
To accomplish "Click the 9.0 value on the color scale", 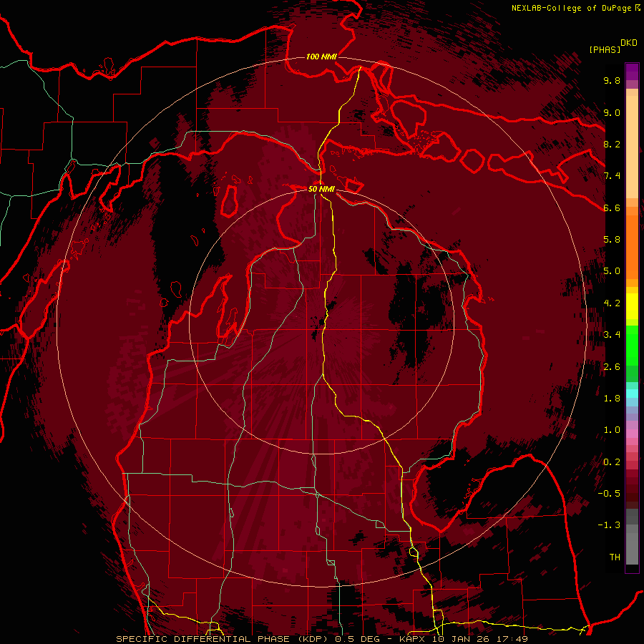I will click(612, 112).
